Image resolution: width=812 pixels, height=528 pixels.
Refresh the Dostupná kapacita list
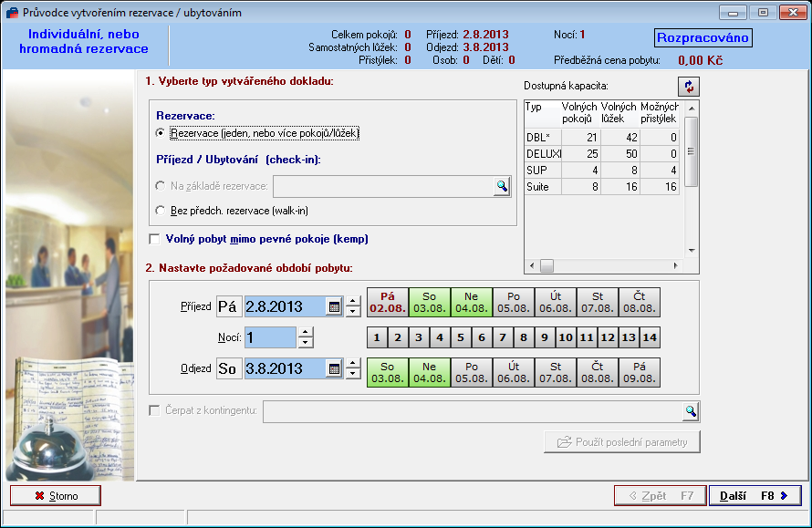690,86
